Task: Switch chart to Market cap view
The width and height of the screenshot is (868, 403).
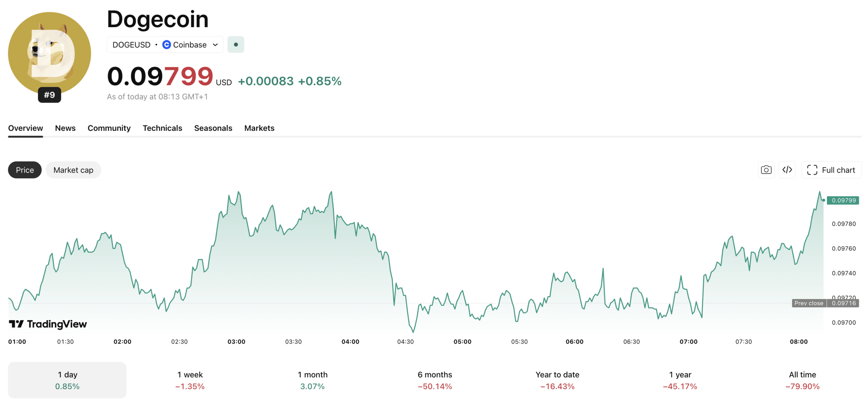Action: pyautogui.click(x=73, y=170)
